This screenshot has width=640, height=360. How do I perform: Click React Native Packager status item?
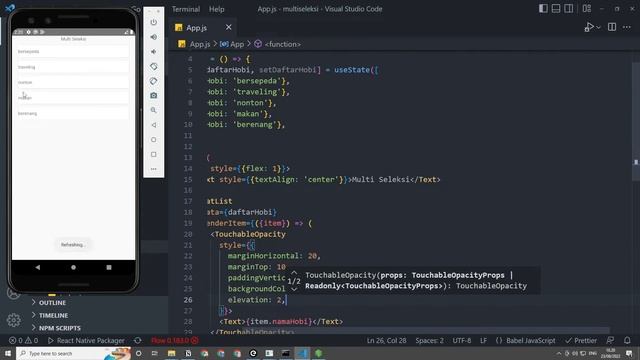86,340
